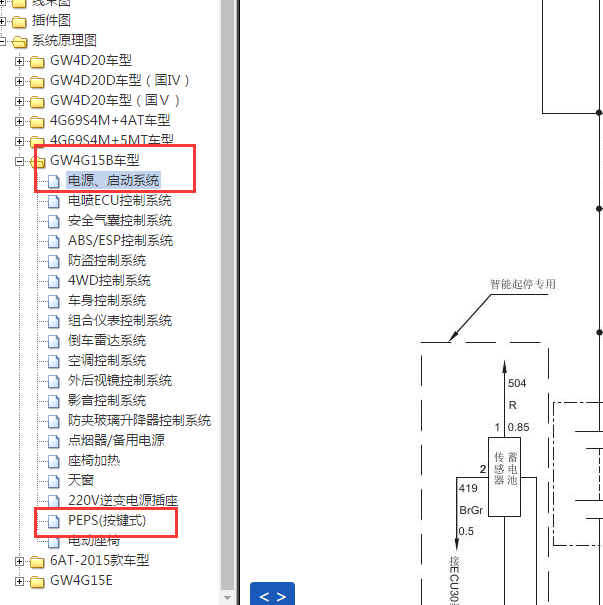Click the GW4G15E folder icon
The width and height of the screenshot is (603, 605).
pos(37,581)
